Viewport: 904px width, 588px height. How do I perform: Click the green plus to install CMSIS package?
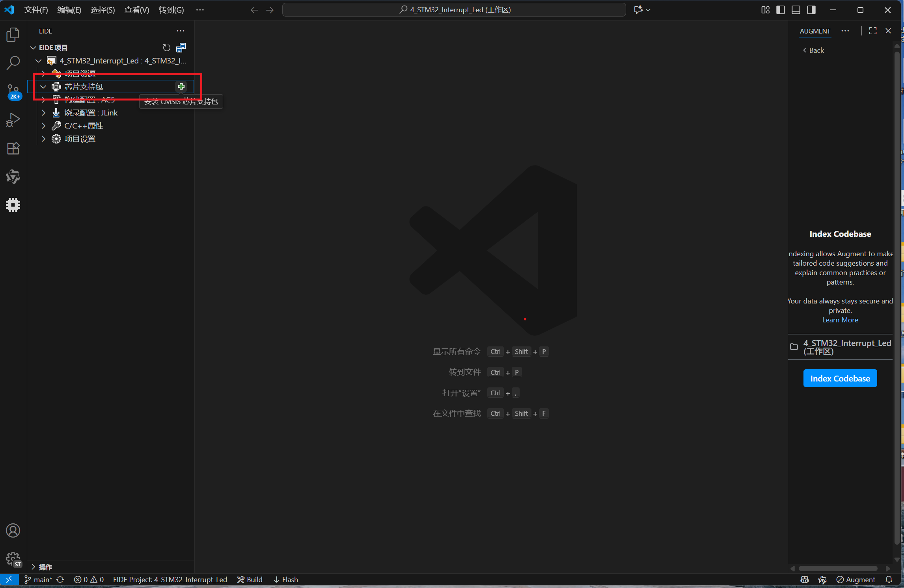click(181, 86)
